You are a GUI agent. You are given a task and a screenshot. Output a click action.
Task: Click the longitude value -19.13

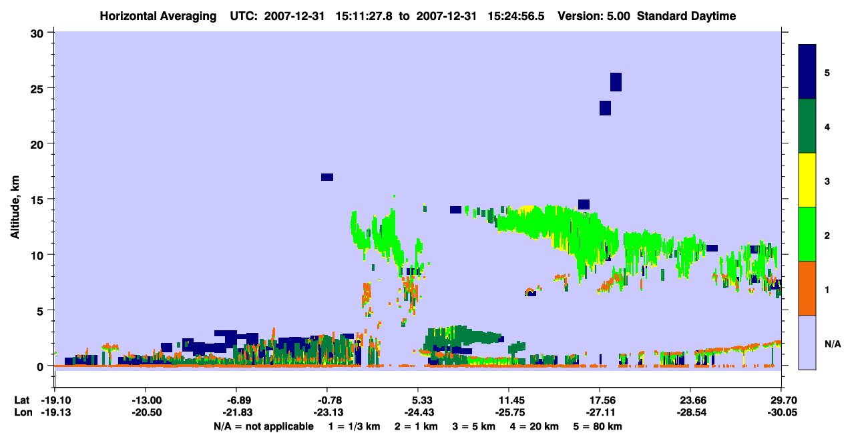[x=55, y=412]
